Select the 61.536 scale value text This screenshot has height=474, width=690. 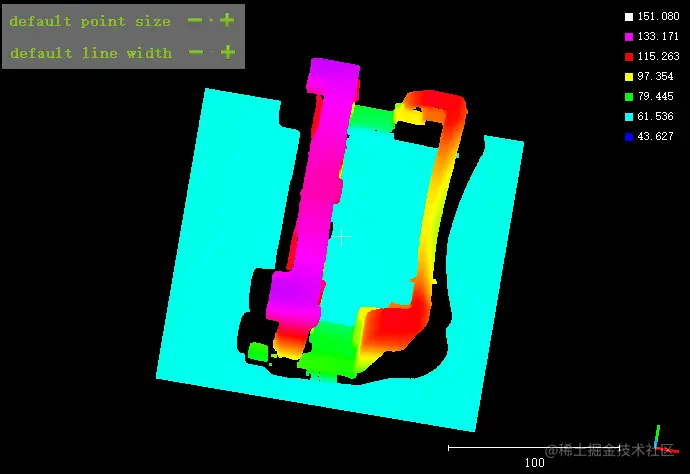(655, 116)
